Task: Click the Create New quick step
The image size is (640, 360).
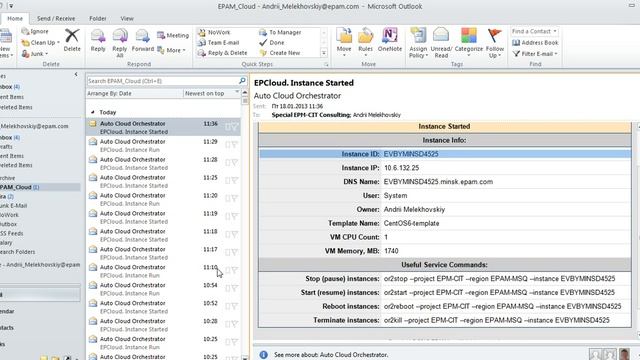Action: coord(280,53)
